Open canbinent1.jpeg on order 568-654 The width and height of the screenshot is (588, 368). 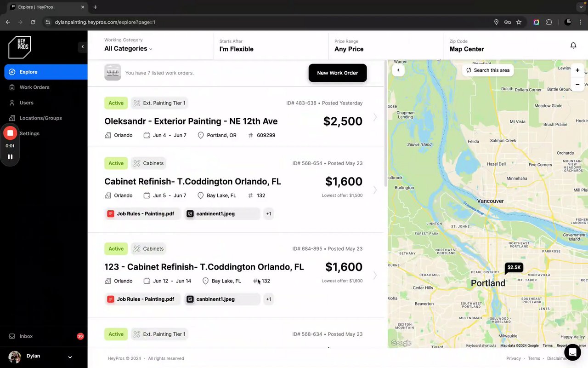click(222, 214)
